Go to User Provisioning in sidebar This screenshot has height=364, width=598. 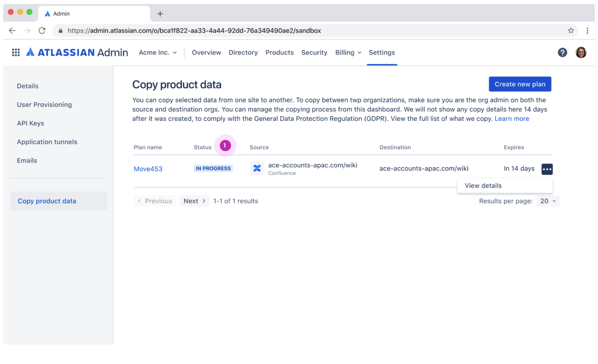[44, 105]
